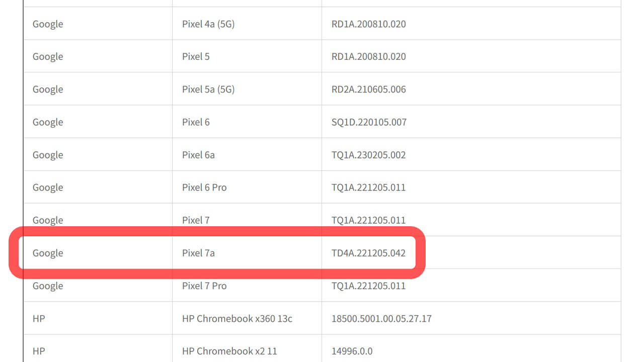Select the Pixel 6 model cell
Viewport: 644px width, 362px height.
coord(196,122)
